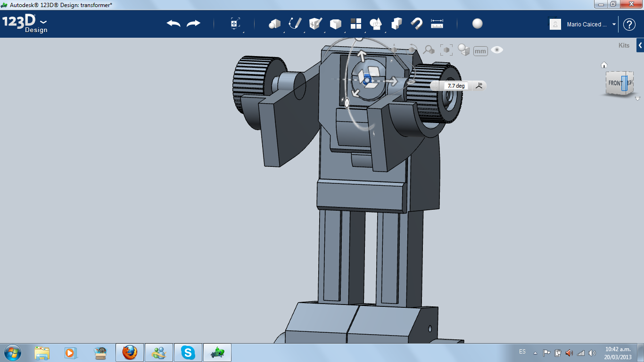Open the Material sphere tool
This screenshot has height=362, width=644.
click(x=478, y=24)
